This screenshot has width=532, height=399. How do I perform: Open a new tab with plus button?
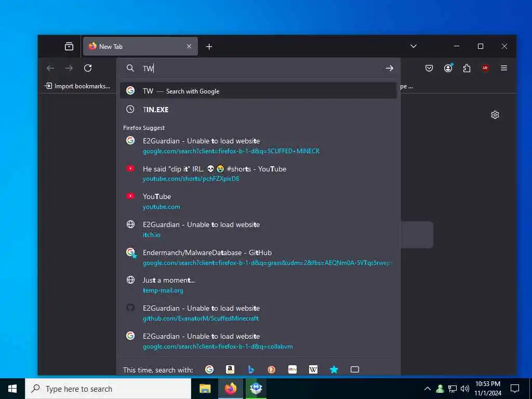pos(209,46)
